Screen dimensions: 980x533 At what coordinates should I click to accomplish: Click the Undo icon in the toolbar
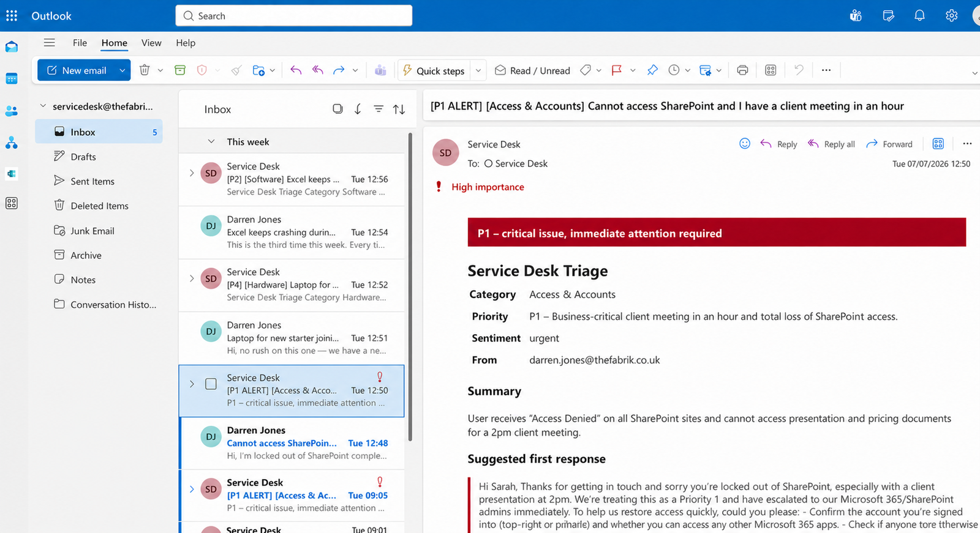pos(799,70)
